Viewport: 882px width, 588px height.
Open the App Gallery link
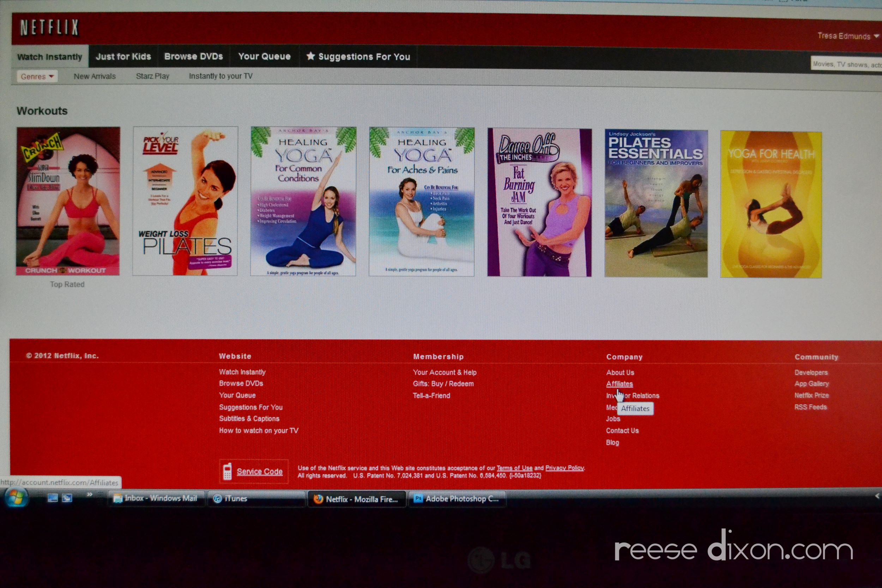click(x=812, y=384)
